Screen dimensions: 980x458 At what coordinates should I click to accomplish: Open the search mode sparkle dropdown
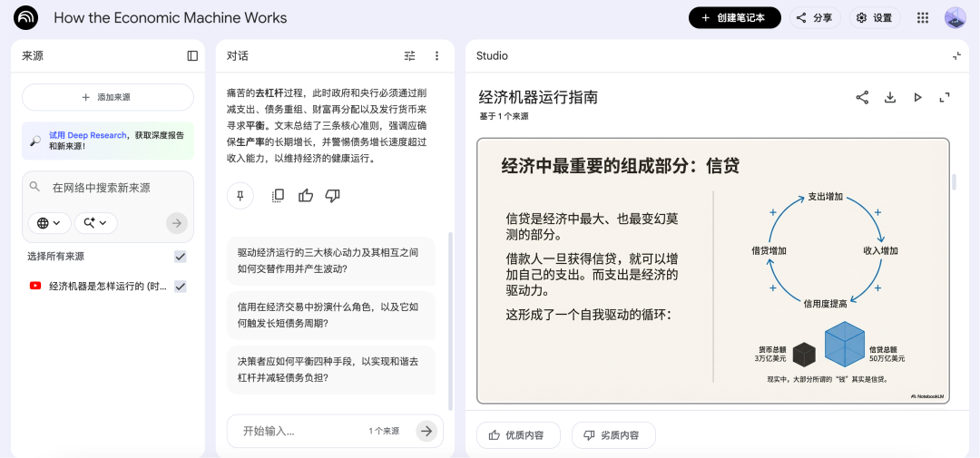click(x=95, y=223)
